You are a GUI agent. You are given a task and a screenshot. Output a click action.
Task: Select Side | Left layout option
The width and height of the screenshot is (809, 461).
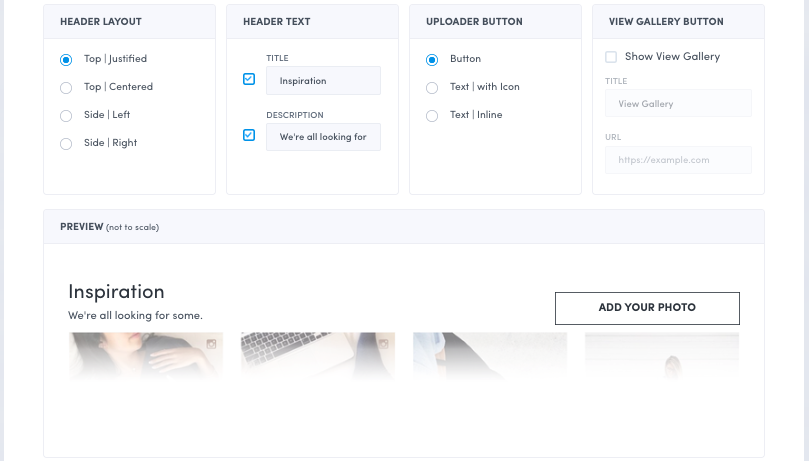[x=66, y=115]
